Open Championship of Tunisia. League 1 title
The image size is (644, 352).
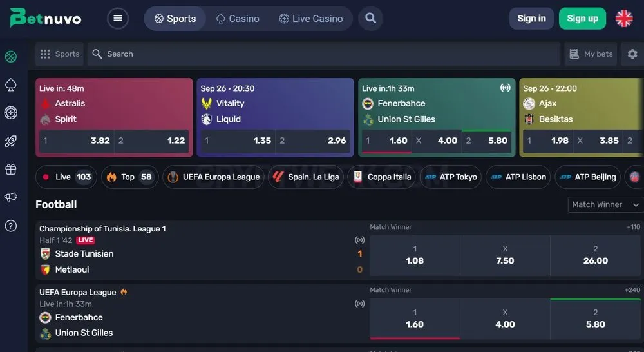(102, 229)
